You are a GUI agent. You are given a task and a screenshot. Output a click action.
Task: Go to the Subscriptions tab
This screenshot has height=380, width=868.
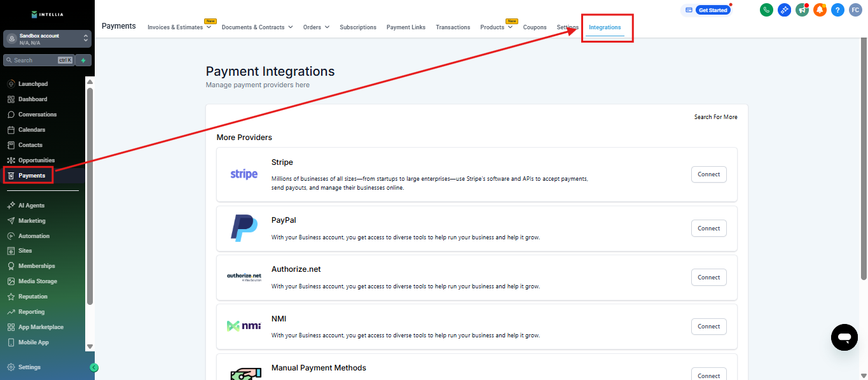point(357,27)
